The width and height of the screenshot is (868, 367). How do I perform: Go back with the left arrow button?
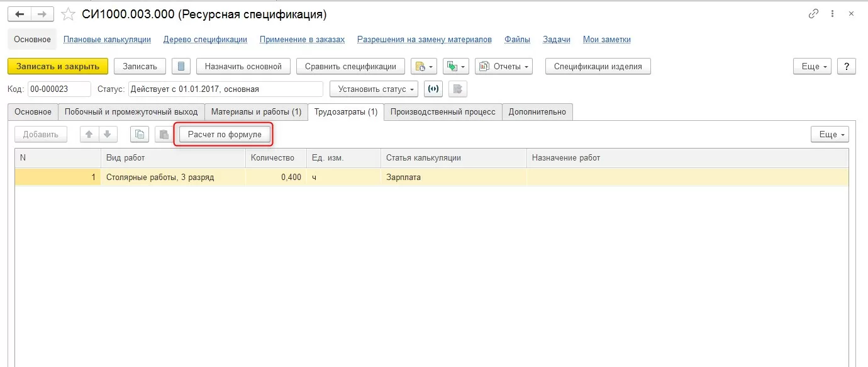[19, 14]
